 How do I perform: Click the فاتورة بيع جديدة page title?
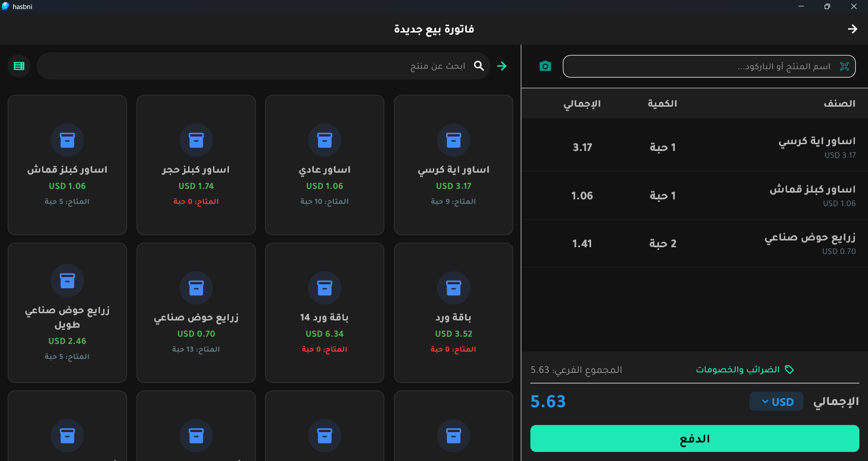434,29
